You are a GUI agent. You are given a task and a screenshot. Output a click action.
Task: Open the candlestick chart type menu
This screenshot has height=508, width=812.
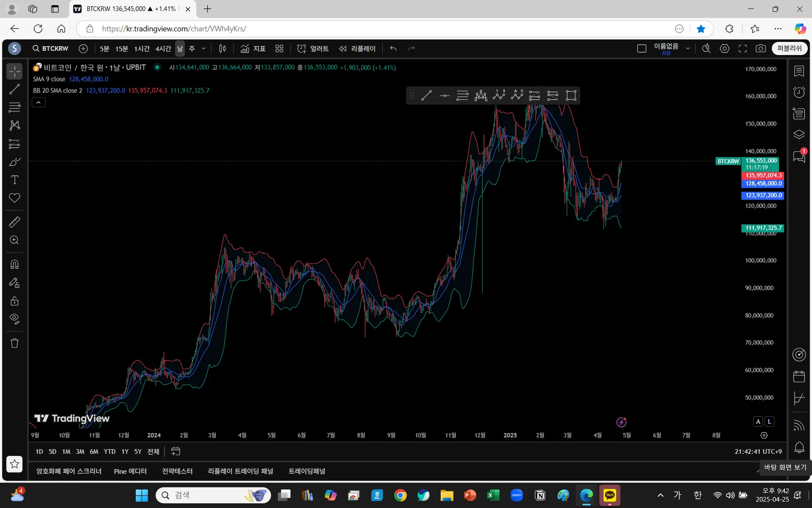pos(222,48)
